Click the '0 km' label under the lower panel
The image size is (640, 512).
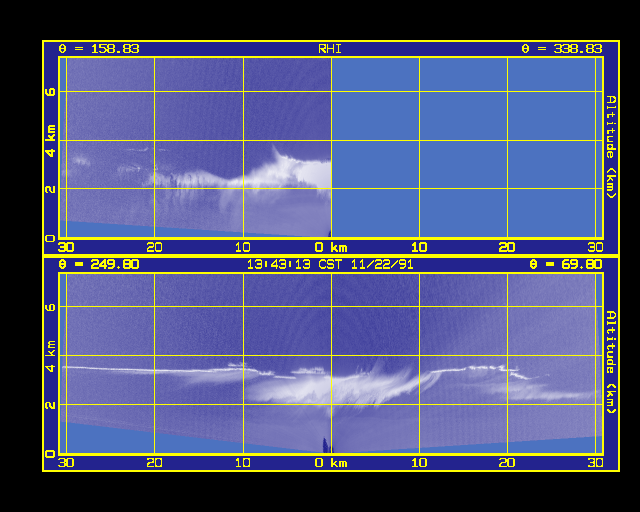click(331, 463)
